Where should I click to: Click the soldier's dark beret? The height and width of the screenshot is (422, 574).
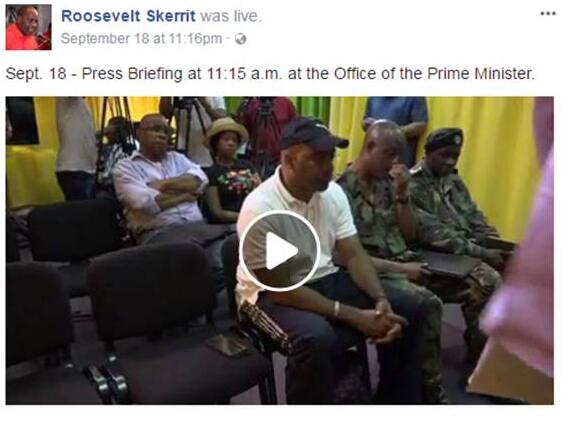tap(443, 138)
